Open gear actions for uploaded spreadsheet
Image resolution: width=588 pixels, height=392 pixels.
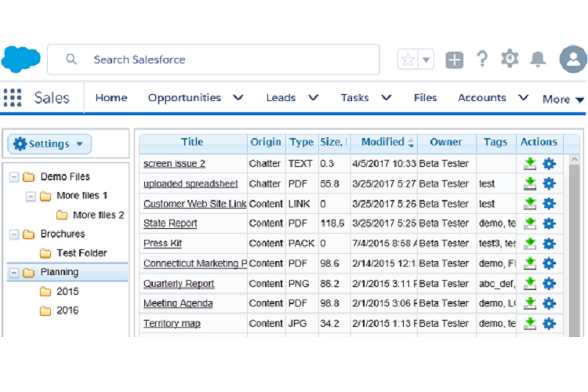[549, 183]
